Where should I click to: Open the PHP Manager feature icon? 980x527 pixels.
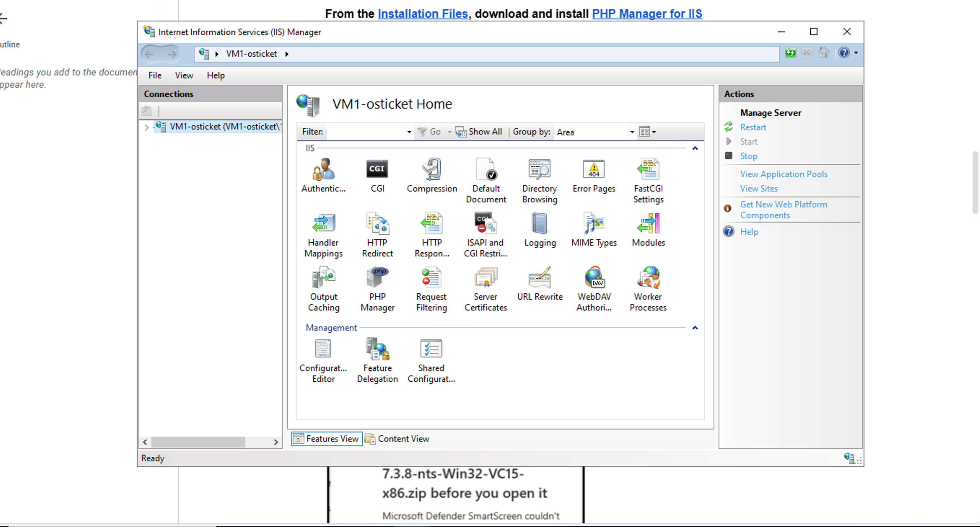[377, 278]
